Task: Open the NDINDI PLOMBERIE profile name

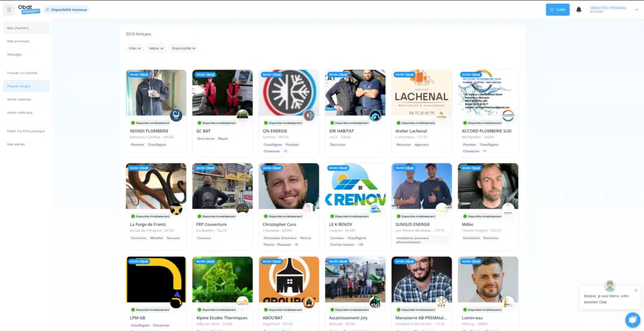Action: click(149, 131)
